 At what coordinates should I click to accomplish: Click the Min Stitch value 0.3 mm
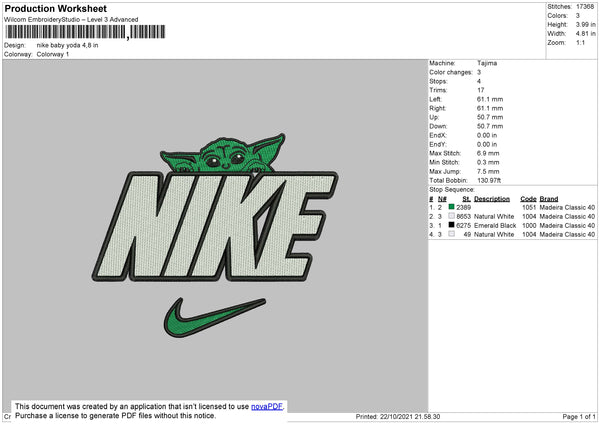(488, 162)
